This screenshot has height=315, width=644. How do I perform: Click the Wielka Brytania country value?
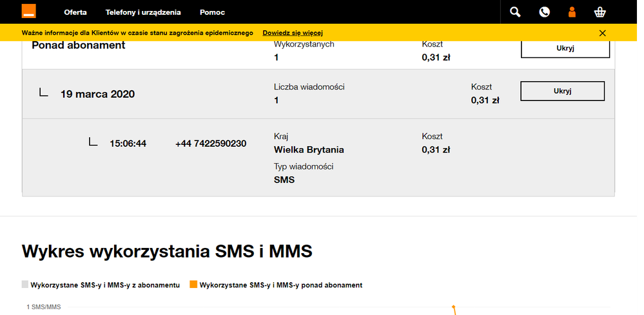(309, 149)
